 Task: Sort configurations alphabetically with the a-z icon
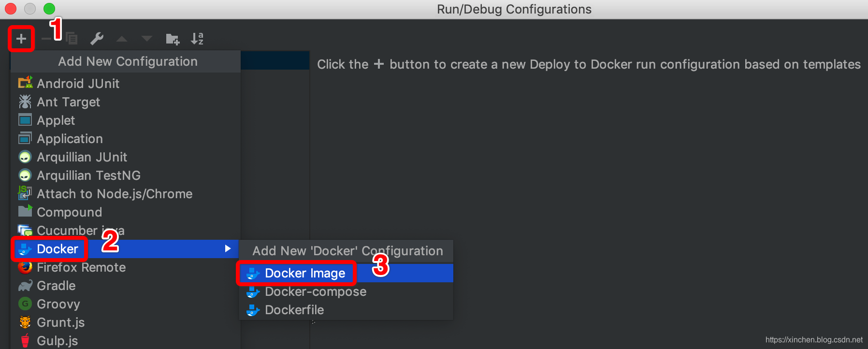click(x=197, y=39)
